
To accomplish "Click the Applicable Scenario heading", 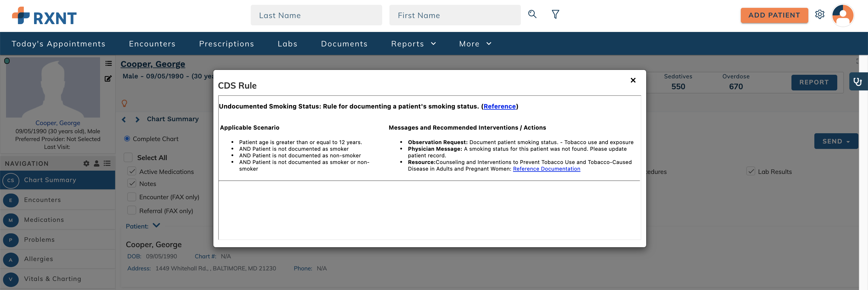I will [249, 128].
